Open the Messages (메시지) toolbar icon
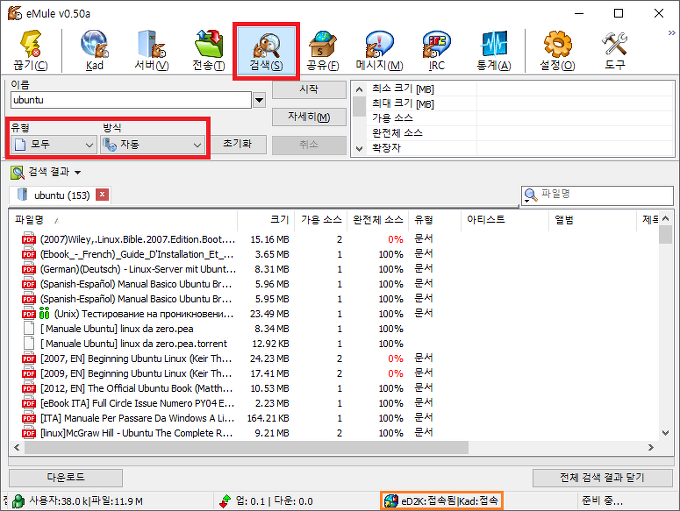This screenshot has height=511, width=680. 379,50
